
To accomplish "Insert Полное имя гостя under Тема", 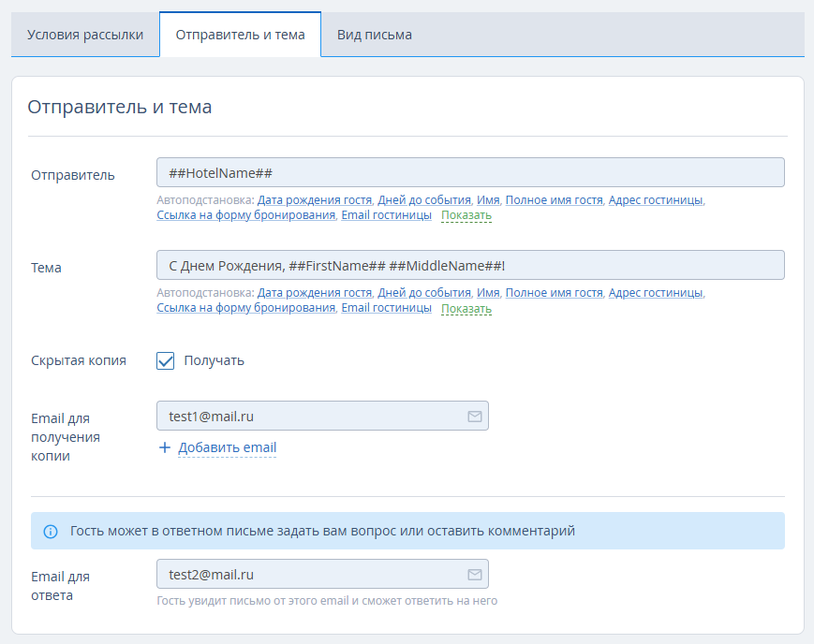I will tap(554, 293).
